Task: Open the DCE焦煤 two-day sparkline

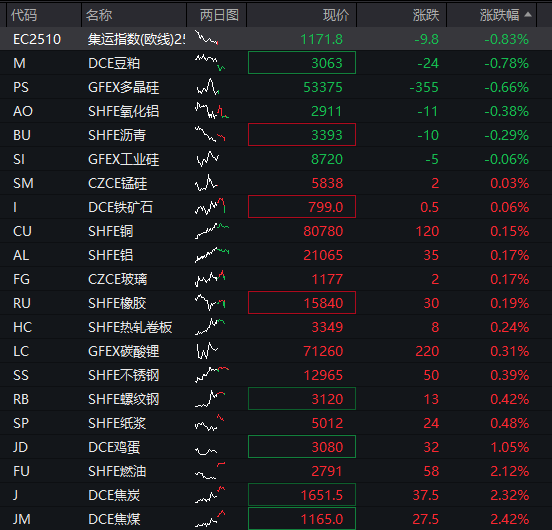Action: [x=210, y=518]
